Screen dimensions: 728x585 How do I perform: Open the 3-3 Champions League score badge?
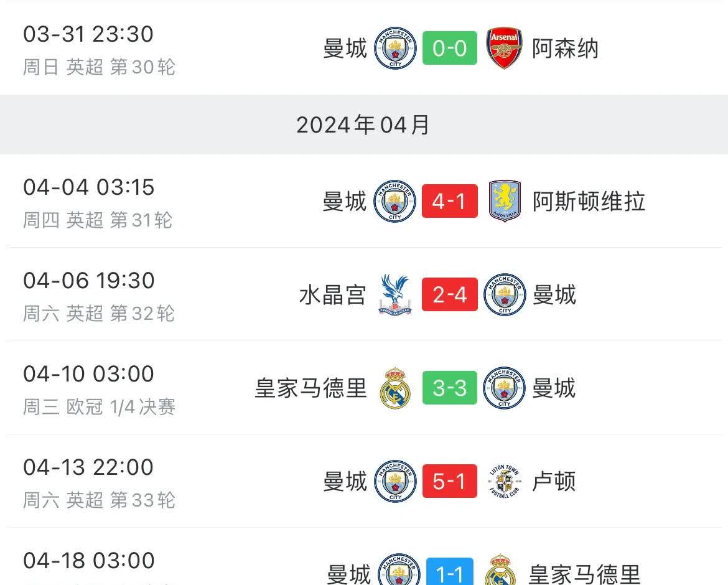point(450,388)
